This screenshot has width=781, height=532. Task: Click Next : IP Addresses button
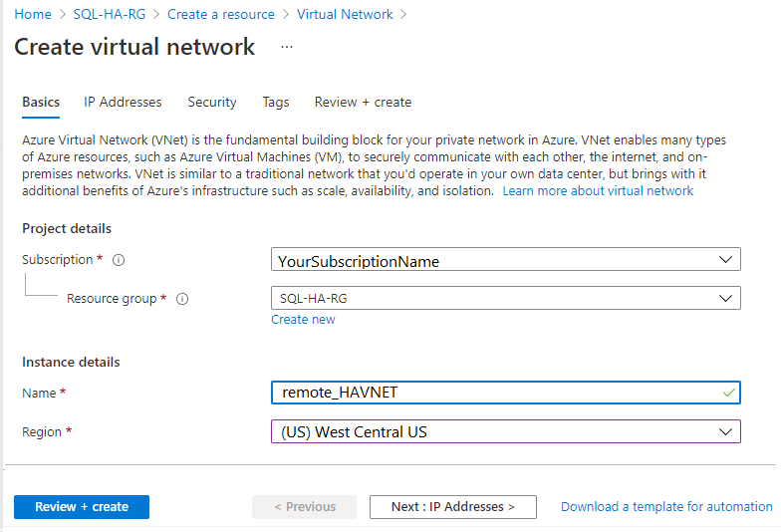click(453, 507)
